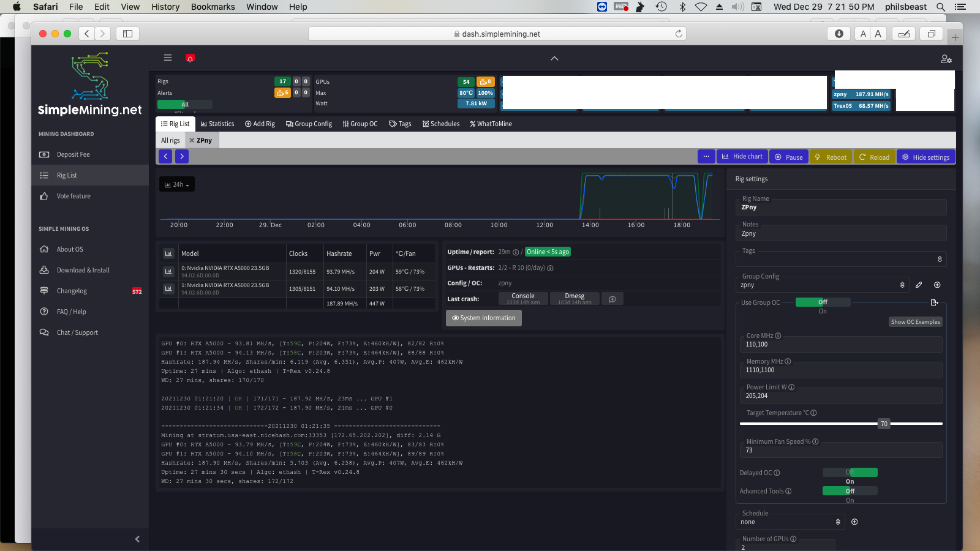Click the Memory MHz info icon
The width and height of the screenshot is (980, 551).
click(x=788, y=361)
